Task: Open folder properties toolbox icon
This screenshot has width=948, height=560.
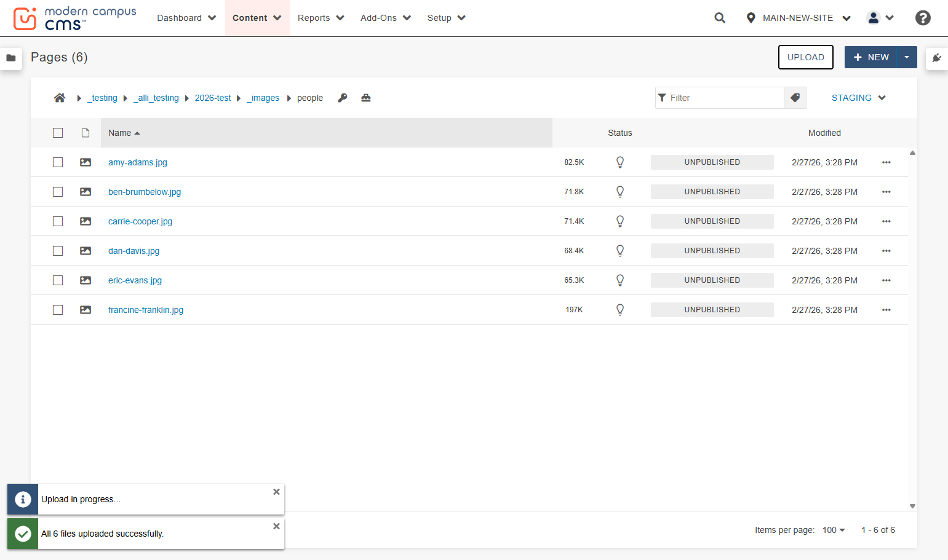Action: [x=366, y=98]
